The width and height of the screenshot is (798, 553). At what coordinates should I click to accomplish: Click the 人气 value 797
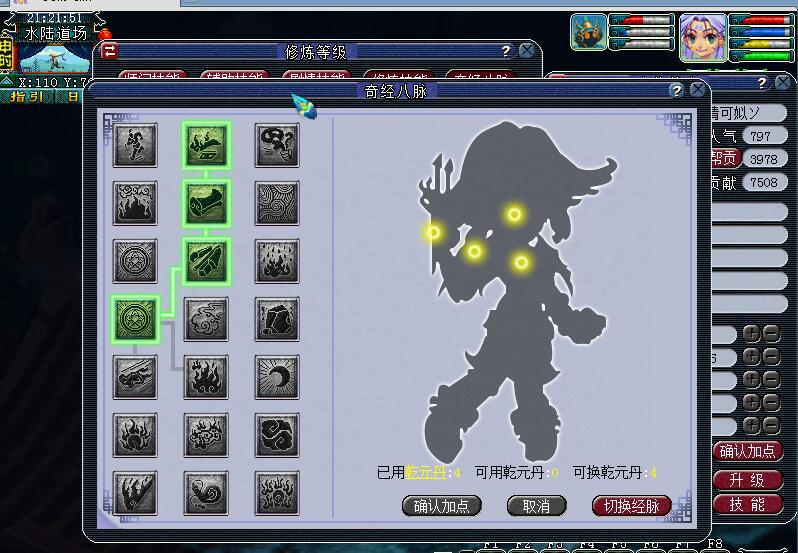point(764,136)
